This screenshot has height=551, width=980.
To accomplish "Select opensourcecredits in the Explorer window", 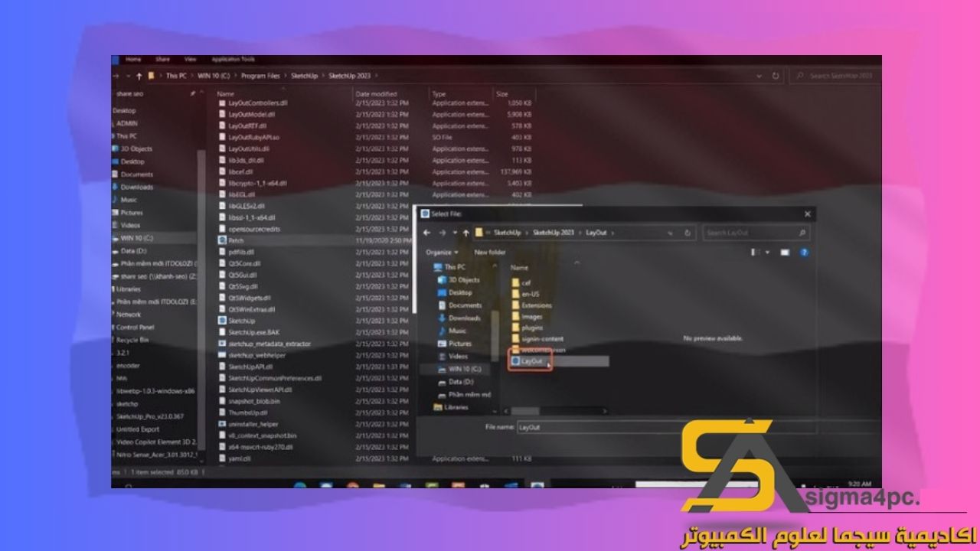I will pyautogui.click(x=248, y=229).
